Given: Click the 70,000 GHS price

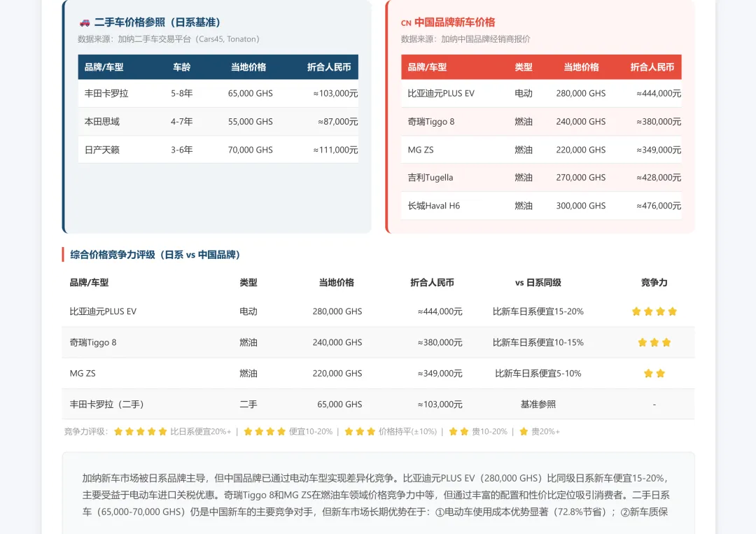Looking at the screenshot, I should (250, 150).
